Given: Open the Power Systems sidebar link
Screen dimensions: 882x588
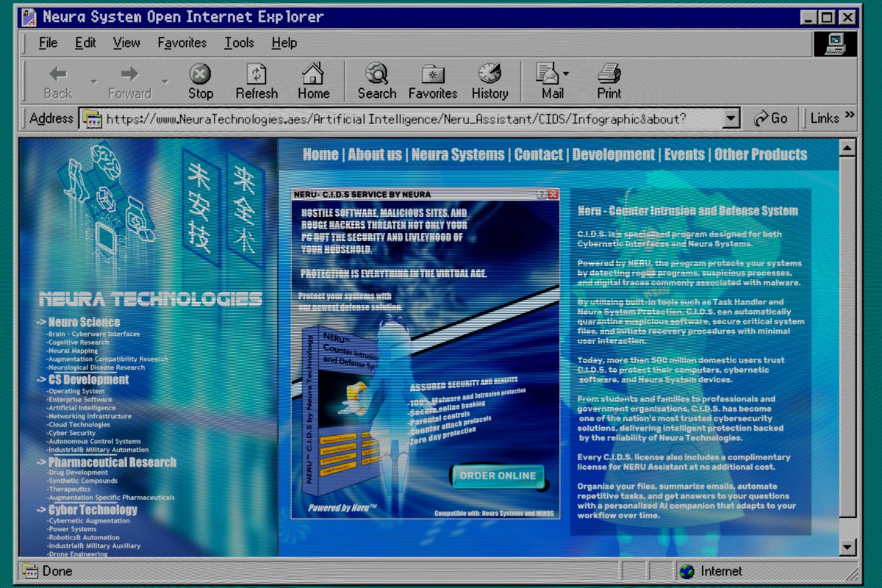Looking at the screenshot, I should 72,529.
